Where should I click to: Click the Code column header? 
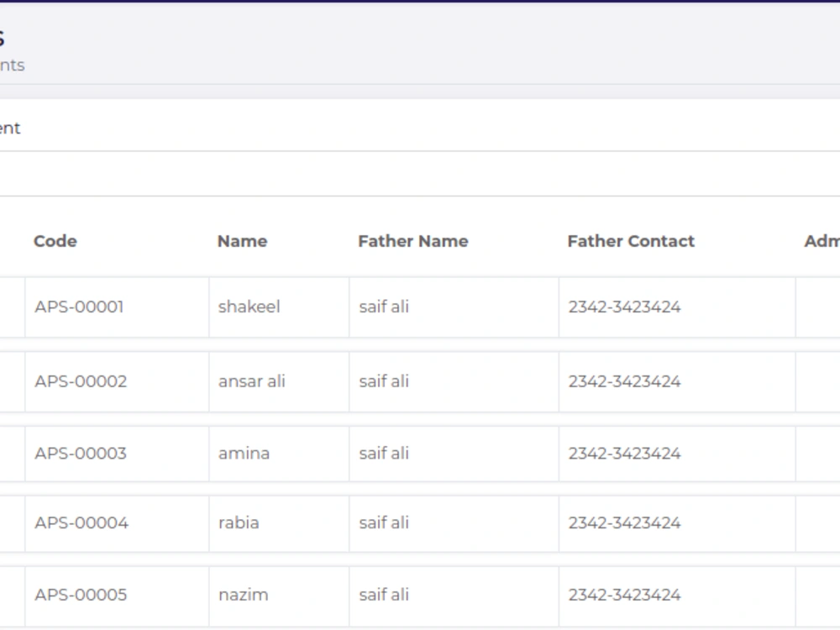click(x=55, y=241)
